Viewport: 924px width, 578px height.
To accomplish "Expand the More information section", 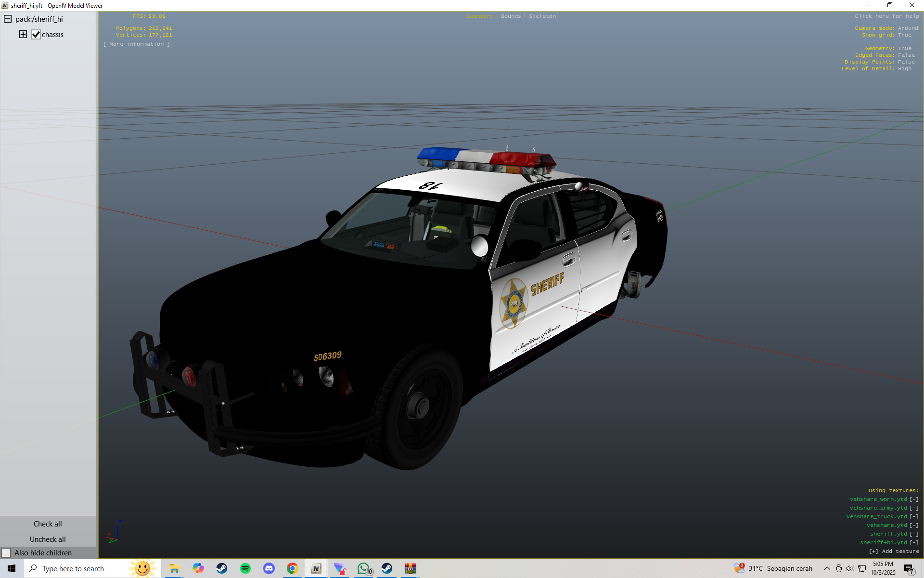I will point(136,44).
